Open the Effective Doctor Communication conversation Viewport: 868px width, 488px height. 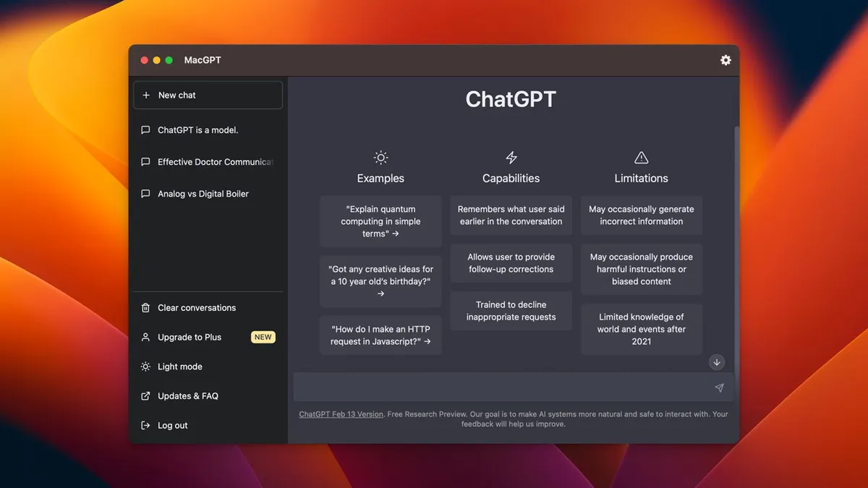tap(208, 162)
